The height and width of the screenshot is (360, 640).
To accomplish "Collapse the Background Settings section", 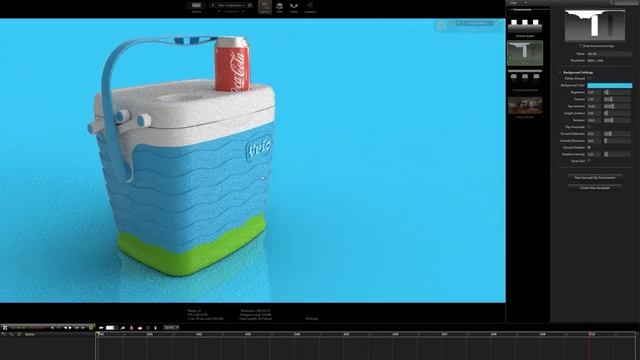I will point(560,72).
